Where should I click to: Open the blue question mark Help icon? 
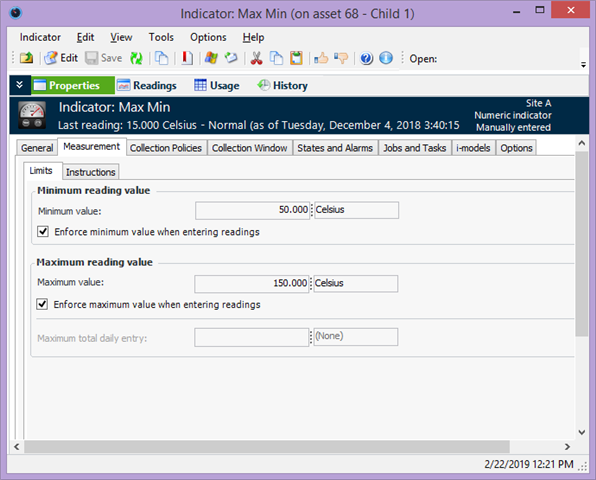click(x=366, y=58)
